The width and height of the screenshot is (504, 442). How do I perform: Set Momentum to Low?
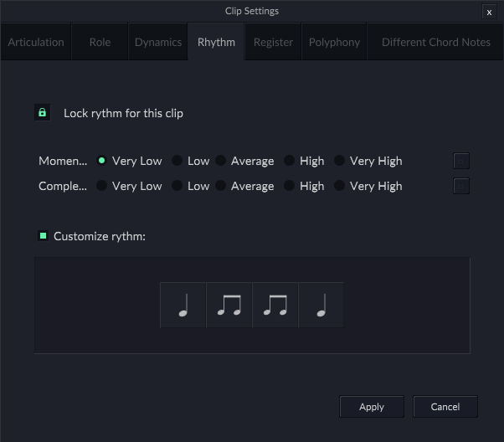[x=177, y=161]
